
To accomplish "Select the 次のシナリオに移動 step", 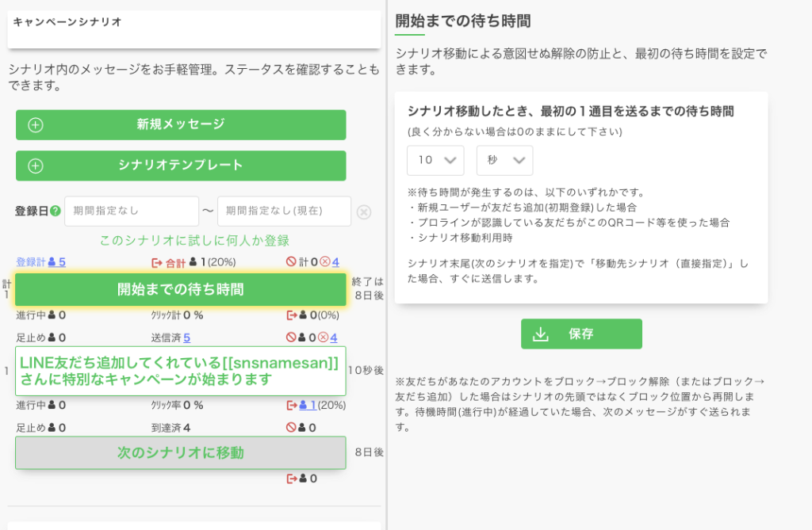I will (x=181, y=453).
